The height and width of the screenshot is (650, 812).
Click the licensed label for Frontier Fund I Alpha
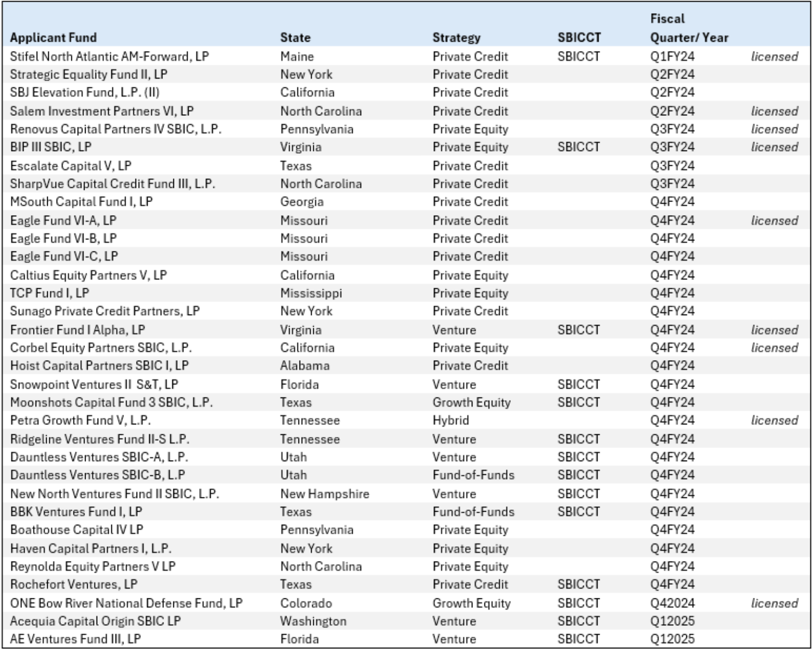click(x=774, y=329)
